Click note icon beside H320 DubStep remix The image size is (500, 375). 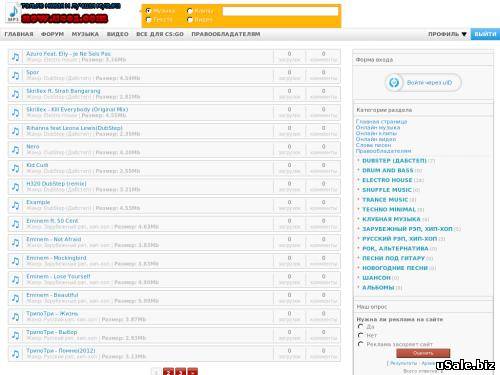click(15, 187)
